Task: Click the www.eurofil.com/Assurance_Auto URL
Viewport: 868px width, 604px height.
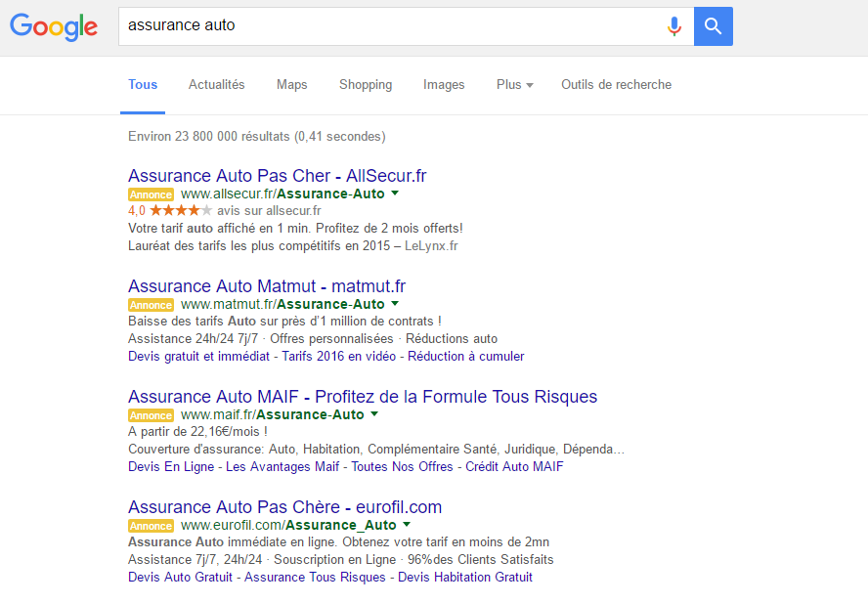Action: tap(288, 525)
